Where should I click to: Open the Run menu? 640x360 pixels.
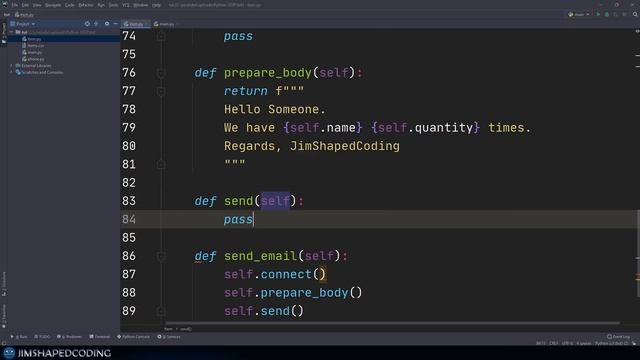[101, 5]
